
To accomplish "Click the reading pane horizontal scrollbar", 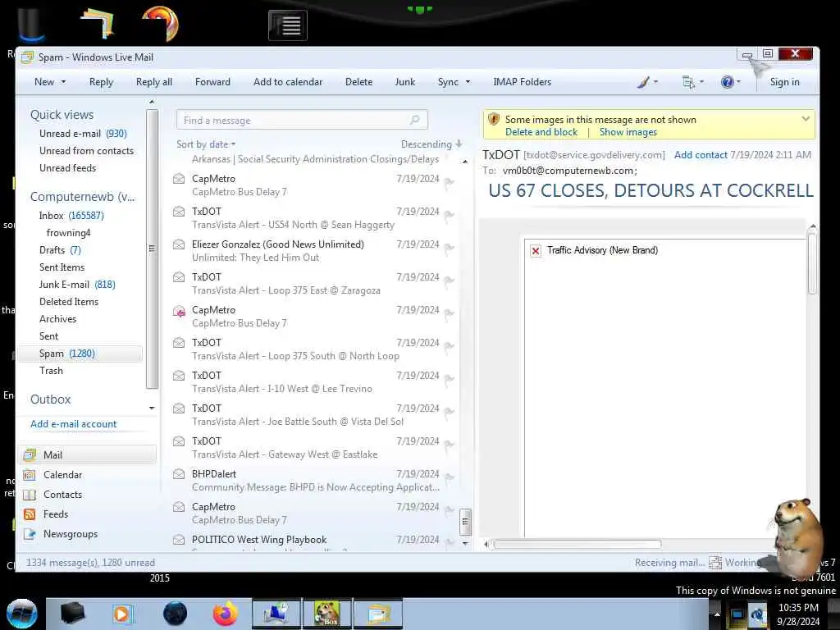I will coord(577,545).
